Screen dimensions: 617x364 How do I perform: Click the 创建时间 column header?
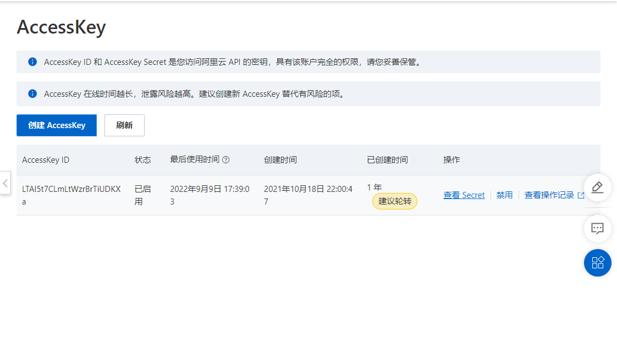point(280,160)
